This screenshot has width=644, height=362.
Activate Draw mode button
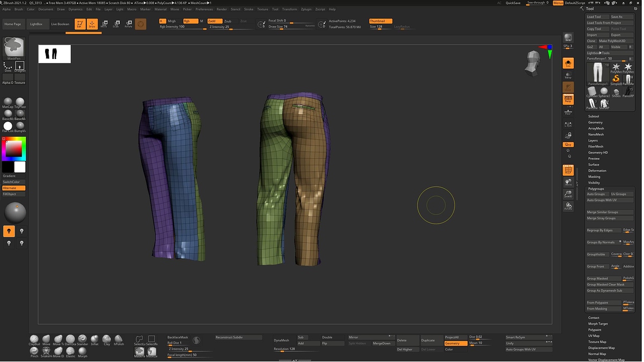(92, 24)
